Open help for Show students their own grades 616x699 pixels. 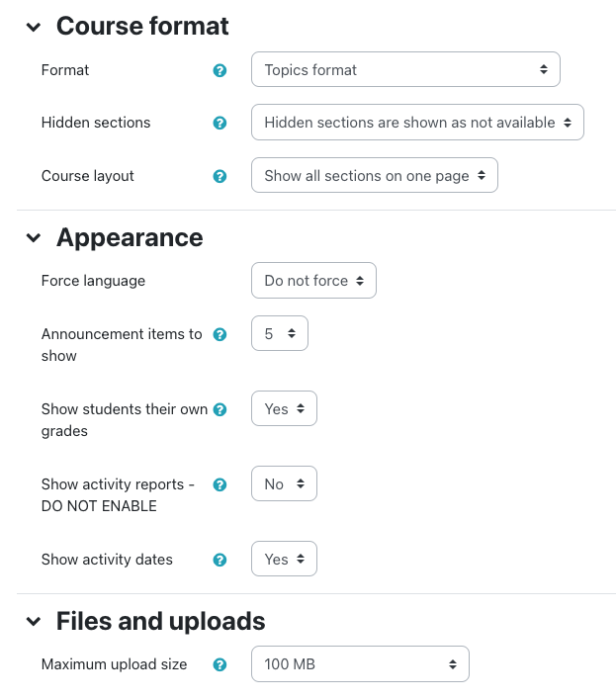(220, 409)
